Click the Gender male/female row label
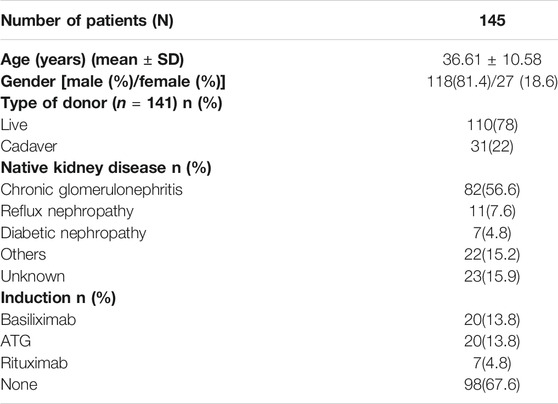 [113, 82]
